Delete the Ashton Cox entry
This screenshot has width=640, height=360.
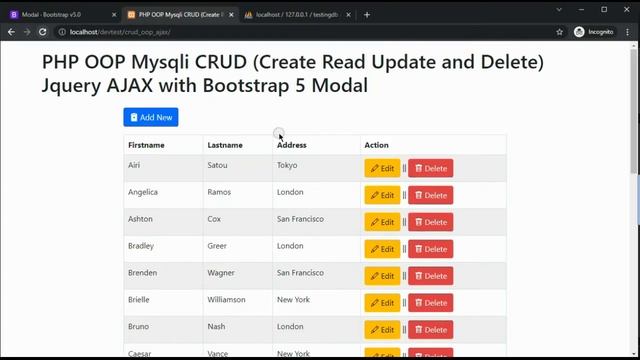(x=431, y=222)
